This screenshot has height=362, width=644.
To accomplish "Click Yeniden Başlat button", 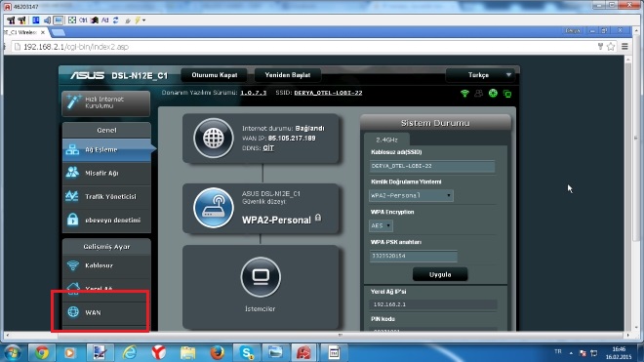I will [x=288, y=75].
